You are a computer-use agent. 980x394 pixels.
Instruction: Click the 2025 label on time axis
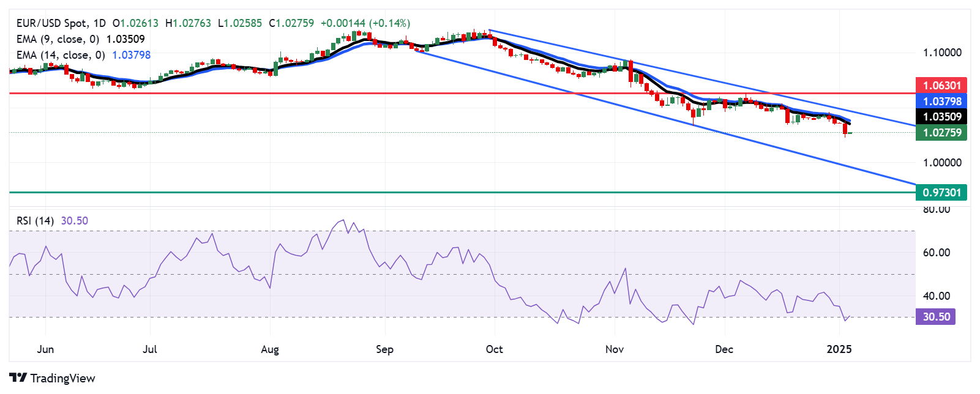coord(839,349)
